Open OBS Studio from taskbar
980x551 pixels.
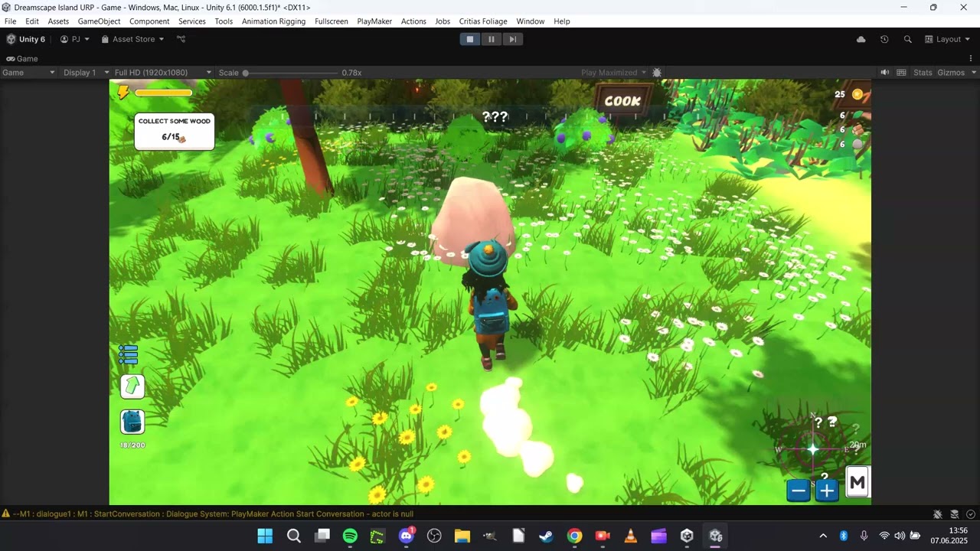[435, 536]
